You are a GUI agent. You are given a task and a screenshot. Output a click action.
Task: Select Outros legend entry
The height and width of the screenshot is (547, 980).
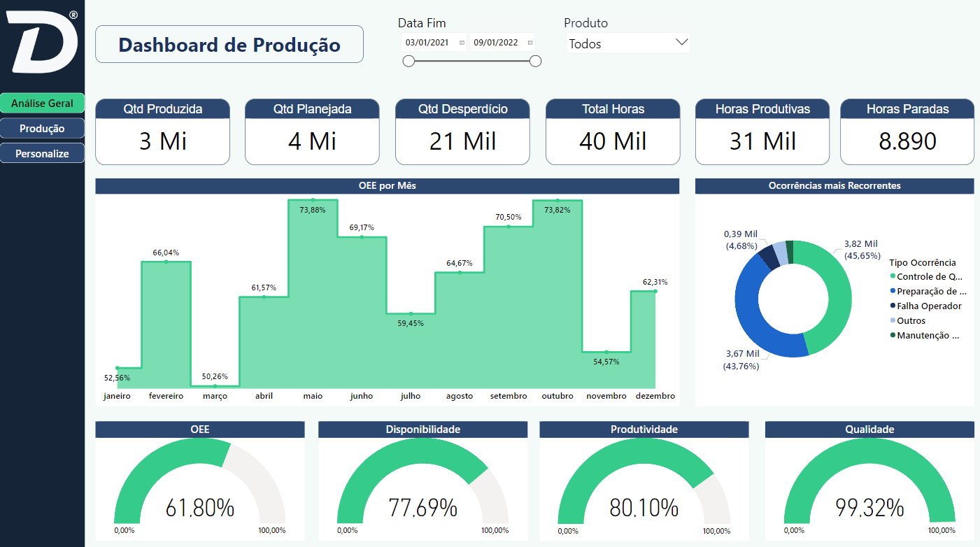pos(911,321)
